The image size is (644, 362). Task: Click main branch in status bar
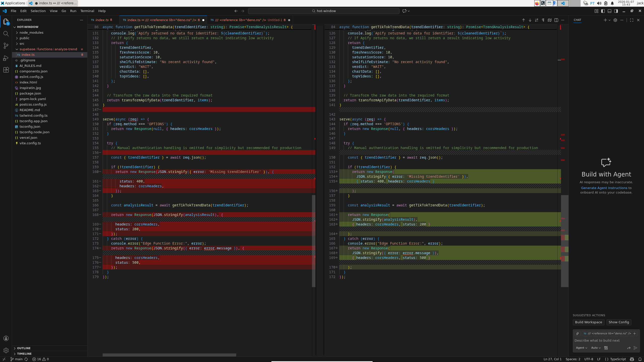coord(17,359)
